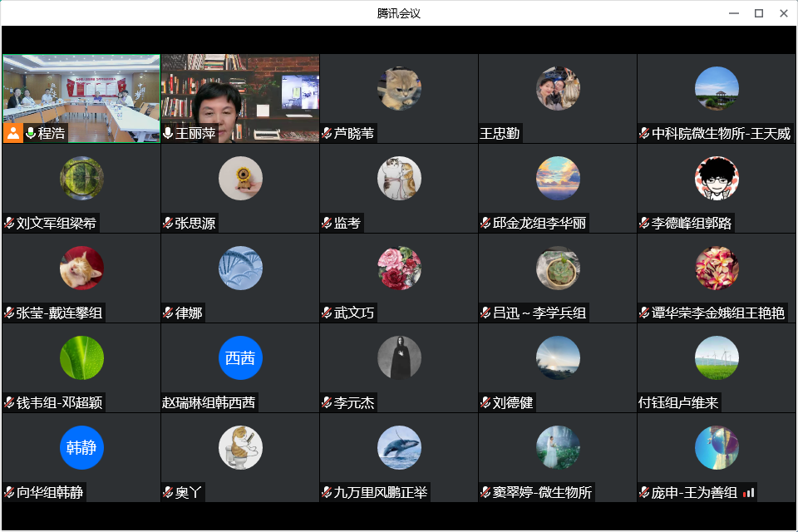Click the rose avatar of 武文巧
The height and width of the screenshot is (532, 798).
[x=399, y=268]
